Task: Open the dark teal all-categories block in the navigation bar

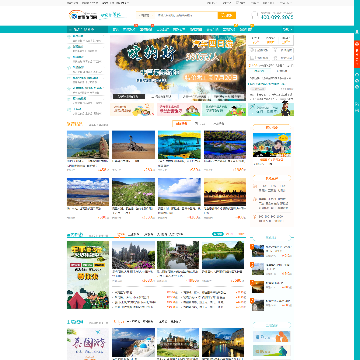Action: (x=87, y=29)
